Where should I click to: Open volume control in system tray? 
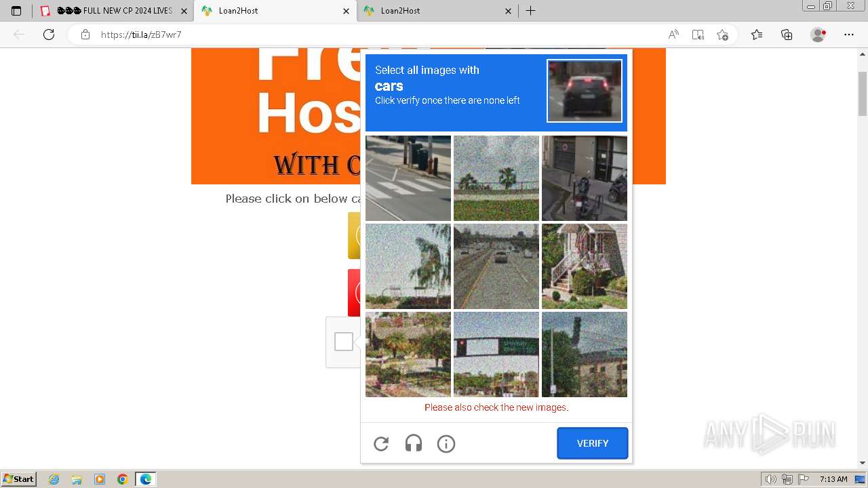771,479
